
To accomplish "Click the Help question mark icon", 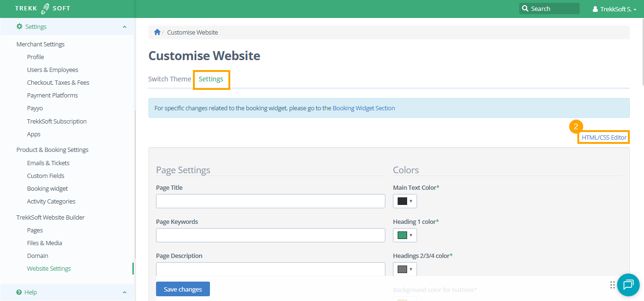I will (19, 292).
